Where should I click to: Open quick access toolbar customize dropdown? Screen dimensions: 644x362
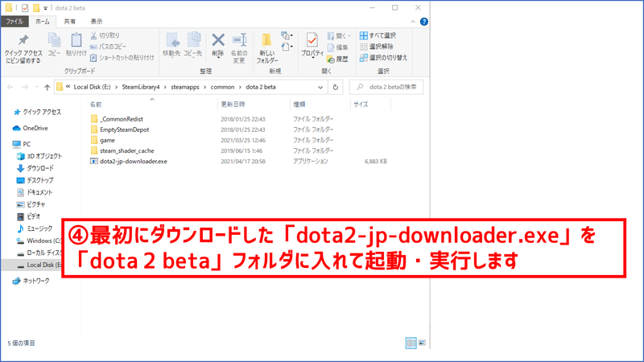[x=45, y=8]
